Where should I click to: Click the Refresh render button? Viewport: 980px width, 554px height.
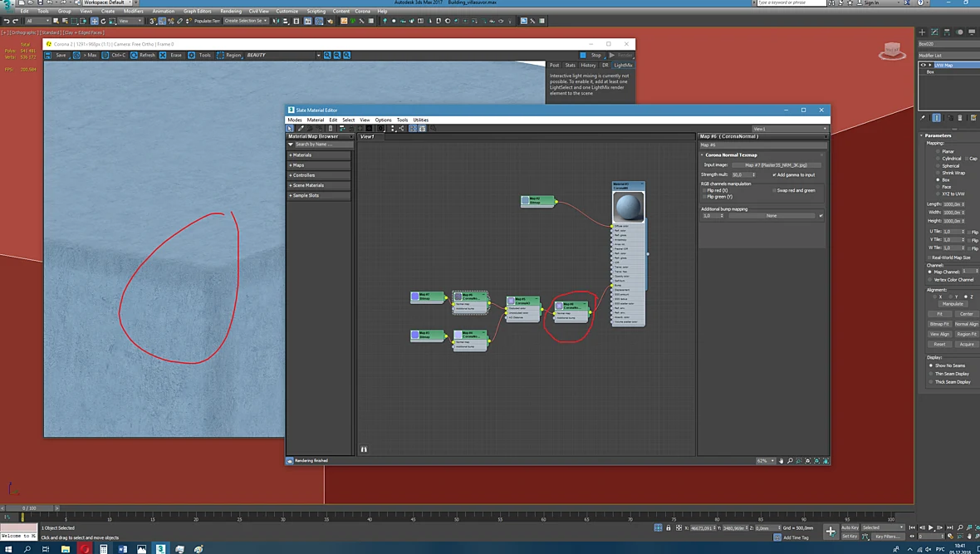(143, 55)
